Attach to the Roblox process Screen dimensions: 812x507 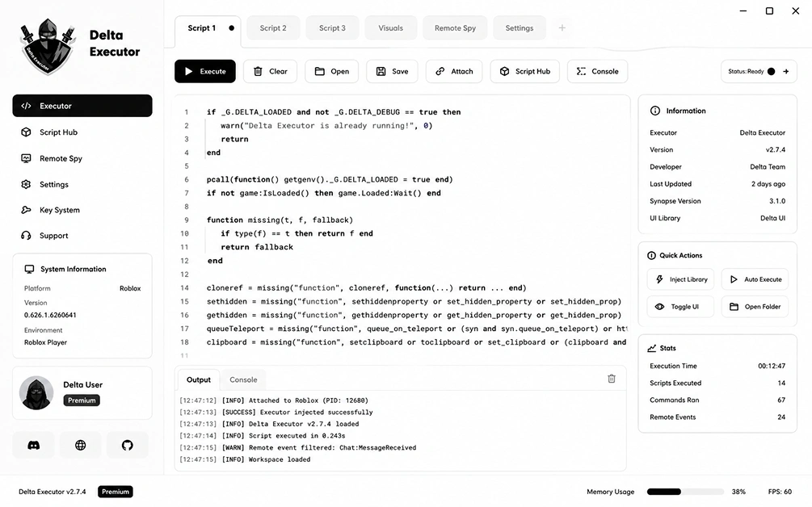click(454, 71)
